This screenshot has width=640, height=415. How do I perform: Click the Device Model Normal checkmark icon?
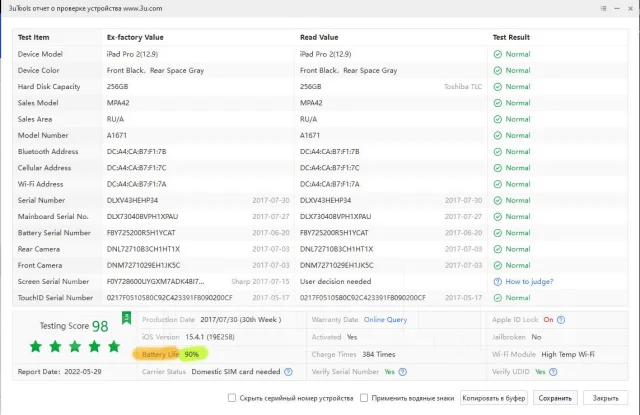(x=498, y=54)
